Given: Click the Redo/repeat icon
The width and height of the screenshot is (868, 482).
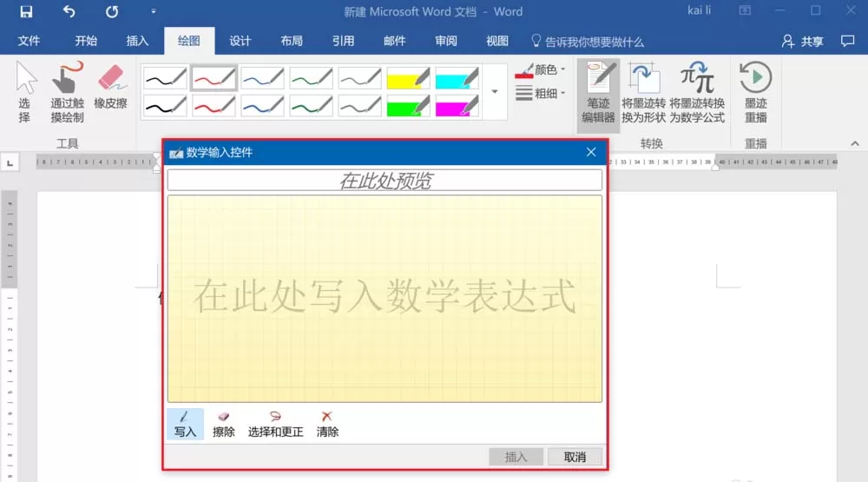Looking at the screenshot, I should click(x=112, y=11).
